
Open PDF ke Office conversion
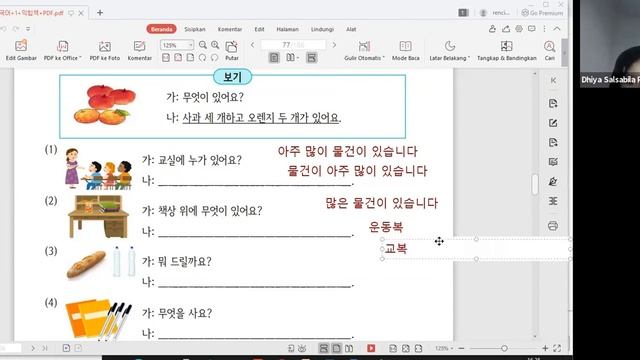pyautogui.click(x=62, y=51)
